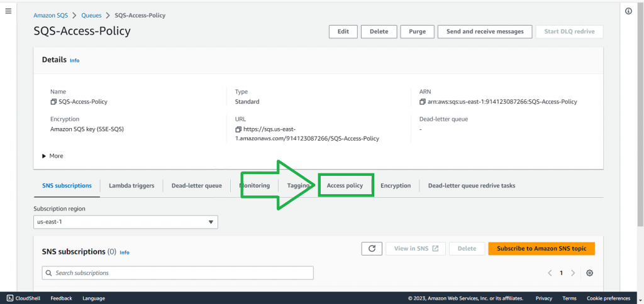Go to next subscriptions page
This screenshot has width=644, height=304.
tap(573, 273)
